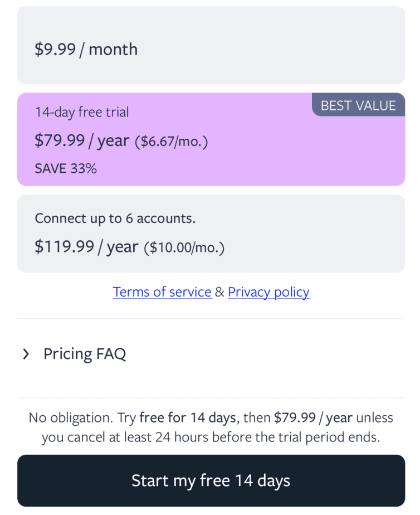Screen dimensions: 420x515
Task: Click the bold free for 14 days text
Action: pos(189,417)
